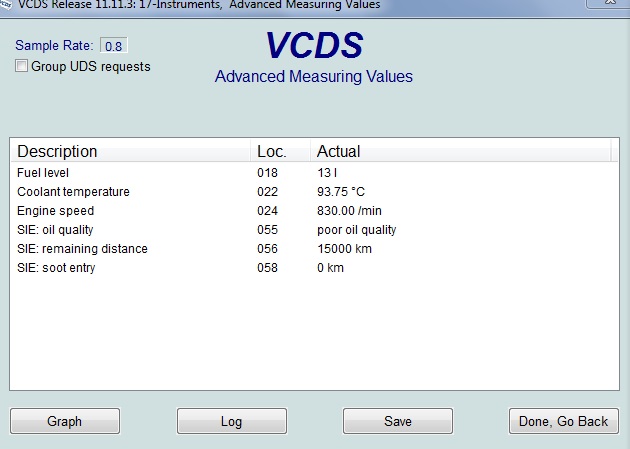The width and height of the screenshot is (630, 449).
Task: Select the SIE: oil quality row
Action: (x=314, y=230)
